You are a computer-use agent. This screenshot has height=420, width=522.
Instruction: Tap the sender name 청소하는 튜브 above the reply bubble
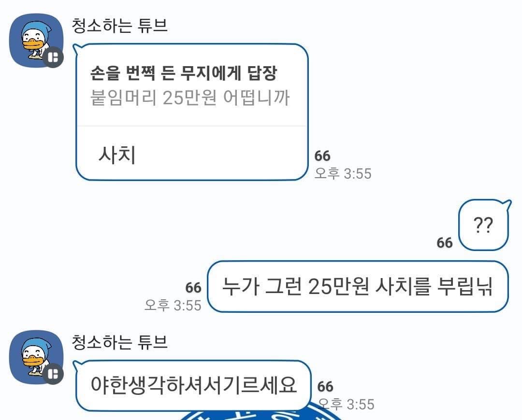[119, 26]
